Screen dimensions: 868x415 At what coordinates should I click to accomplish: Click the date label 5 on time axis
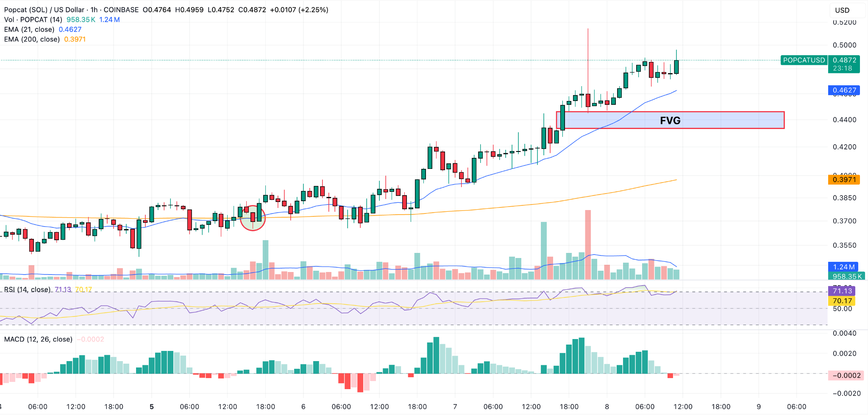(152, 407)
